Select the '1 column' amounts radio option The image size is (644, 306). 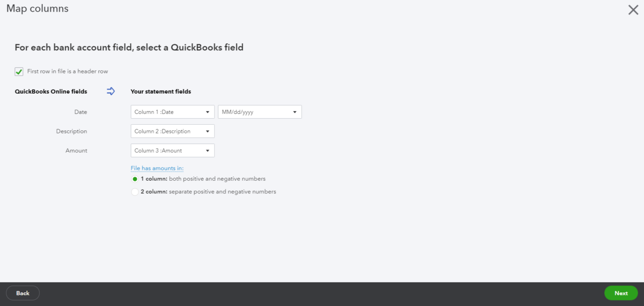click(134, 179)
